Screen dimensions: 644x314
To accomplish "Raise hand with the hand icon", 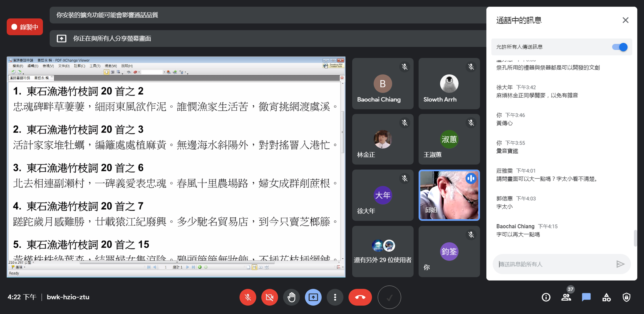I will [x=291, y=297].
